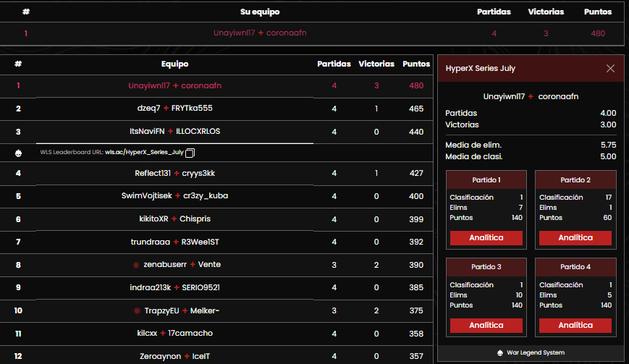This screenshot has height=364, width=629.
Task: Click team name in side panel heading
Action: tap(531, 97)
